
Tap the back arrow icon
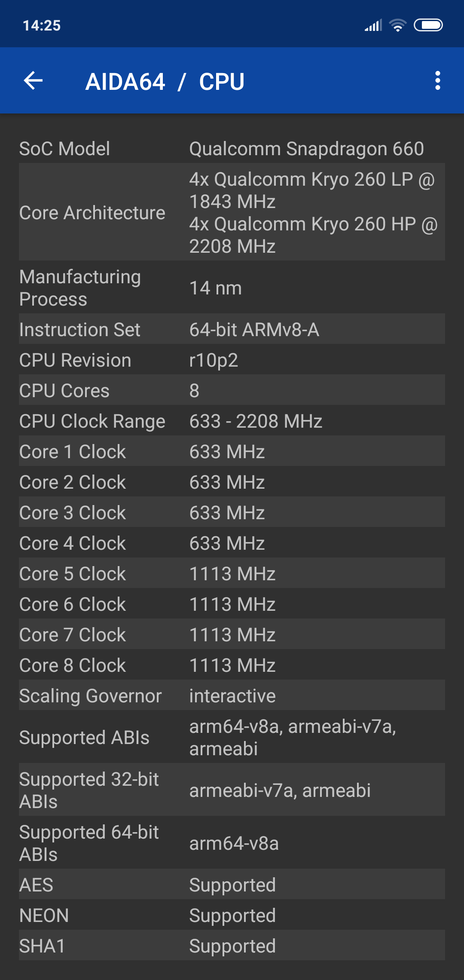[x=34, y=81]
